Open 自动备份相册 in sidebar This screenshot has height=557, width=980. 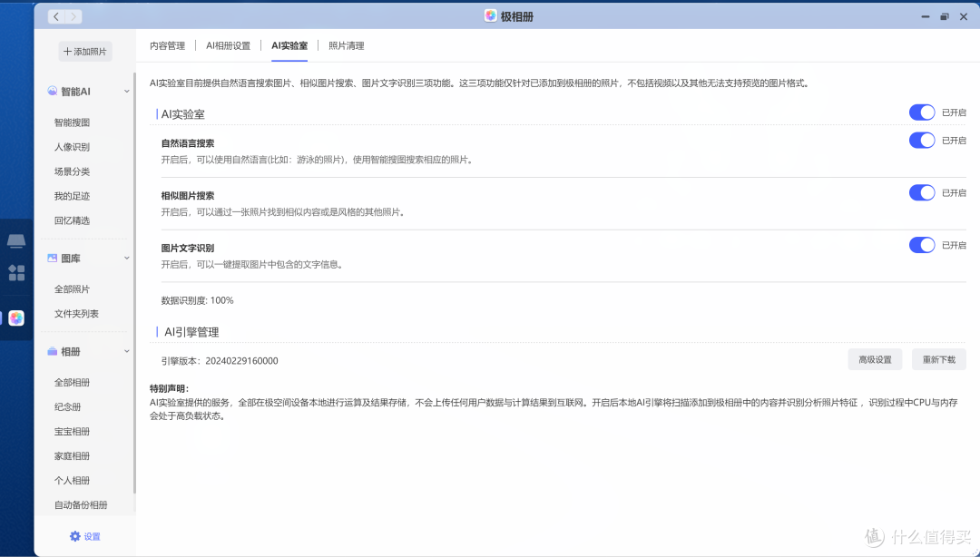pyautogui.click(x=81, y=504)
